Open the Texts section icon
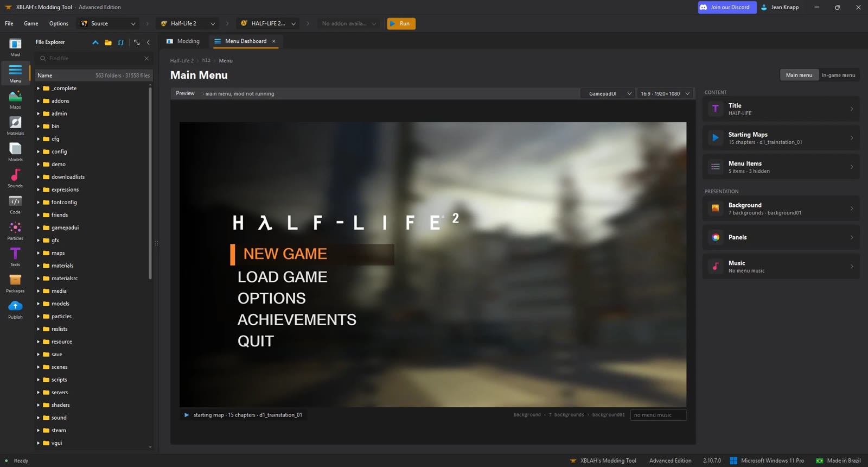Image resolution: width=868 pixels, height=467 pixels. point(15,257)
